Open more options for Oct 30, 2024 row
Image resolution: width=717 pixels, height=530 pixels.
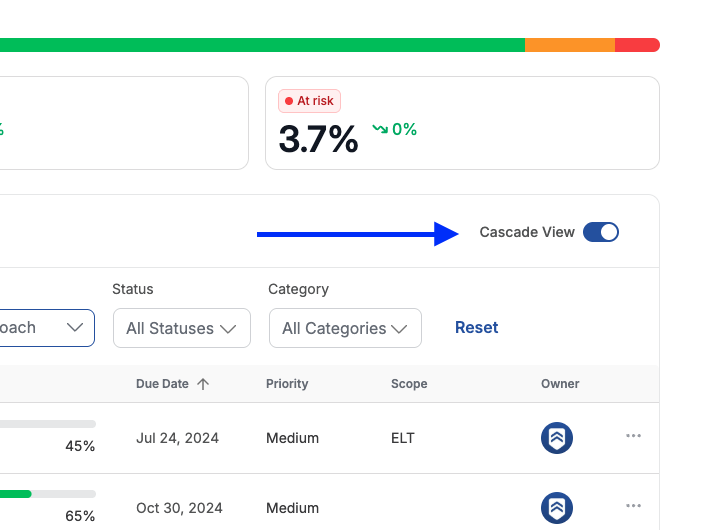tap(633, 506)
